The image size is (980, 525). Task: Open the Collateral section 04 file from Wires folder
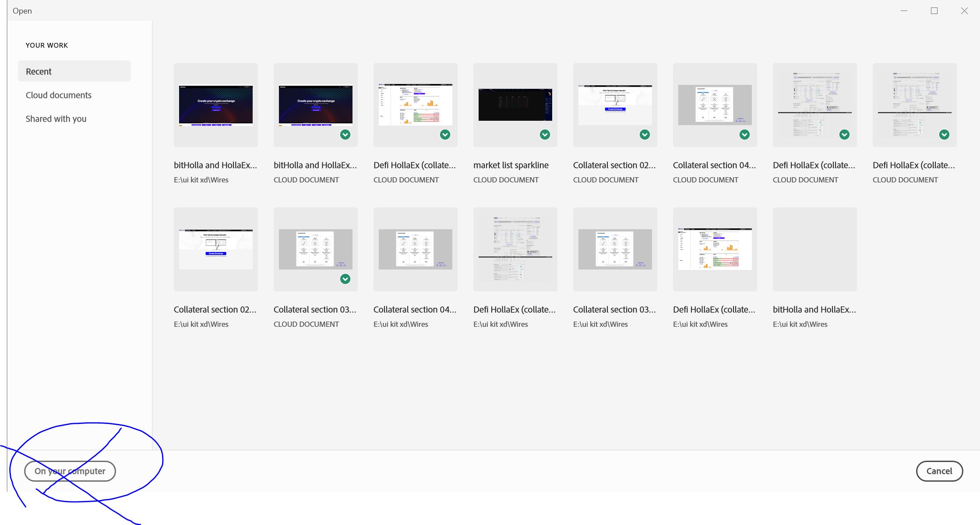click(x=415, y=249)
